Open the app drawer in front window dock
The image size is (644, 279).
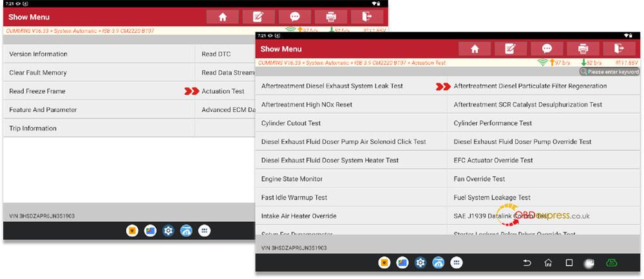click(457, 263)
